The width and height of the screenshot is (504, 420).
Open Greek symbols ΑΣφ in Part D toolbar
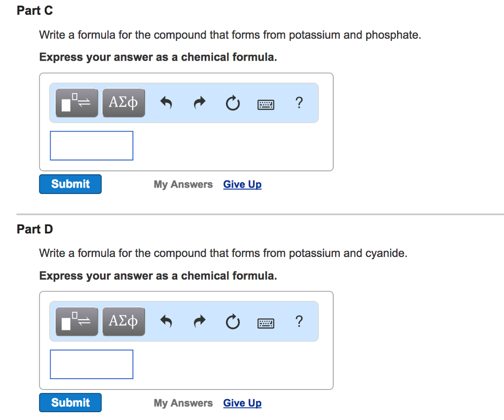123,321
